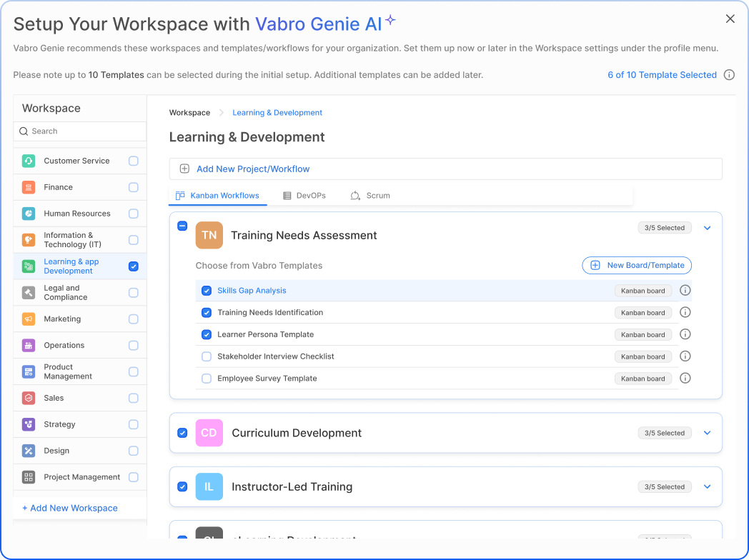Collapse the Training Needs Assessment section
The width and height of the screenshot is (749, 560).
[708, 228]
